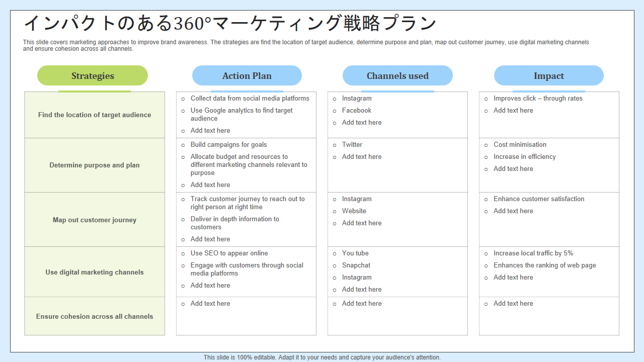
Task: Select "Ensure cohesion across all channels" cell
Action: (x=95, y=316)
